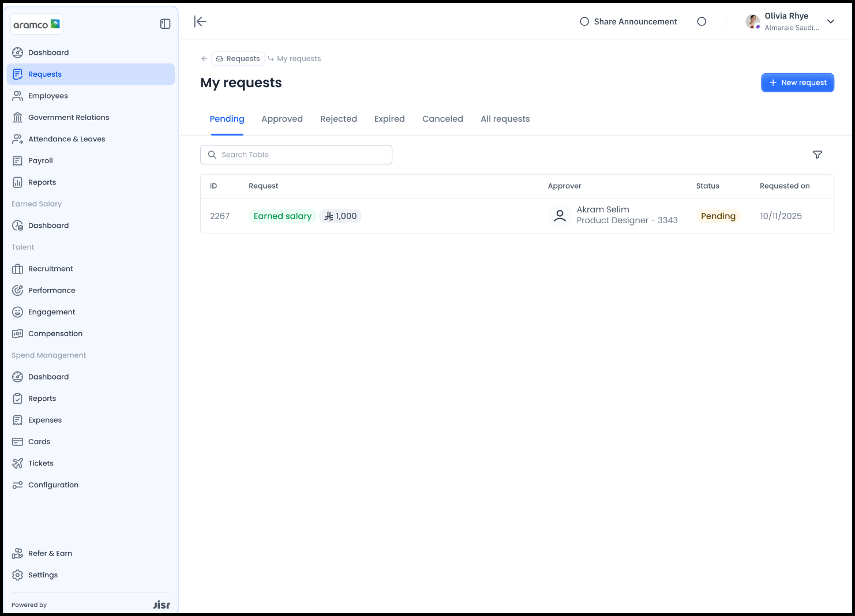Click the circle icon beside Share Announcement
855x616 pixels.
pyautogui.click(x=584, y=21)
